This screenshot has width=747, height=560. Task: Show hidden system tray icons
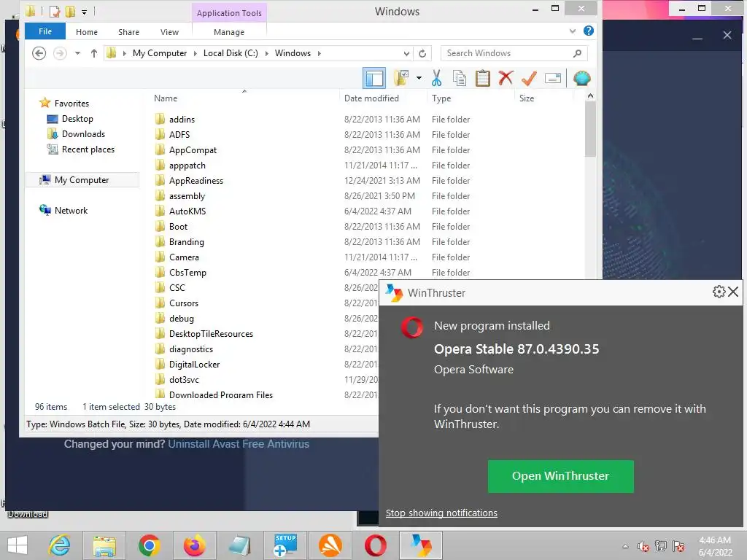click(625, 545)
